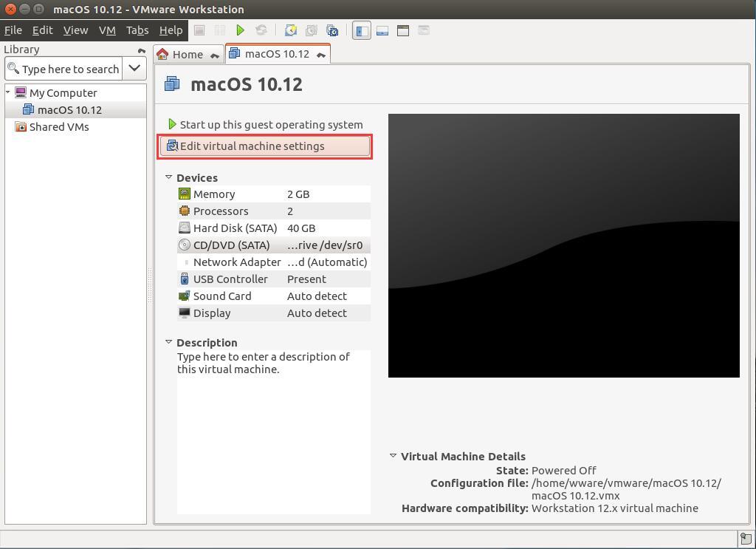
Task: Toggle the Library sidebar view button
Action: click(362, 30)
